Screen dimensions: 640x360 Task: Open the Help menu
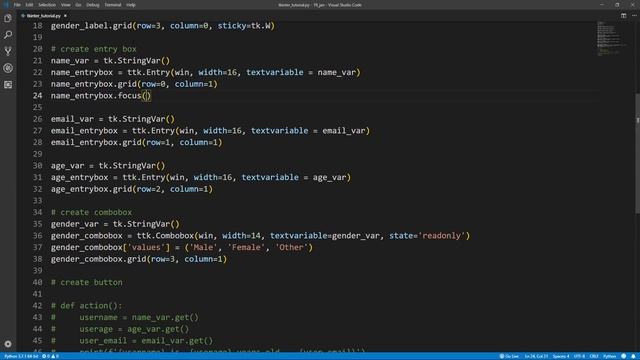click(131, 5)
